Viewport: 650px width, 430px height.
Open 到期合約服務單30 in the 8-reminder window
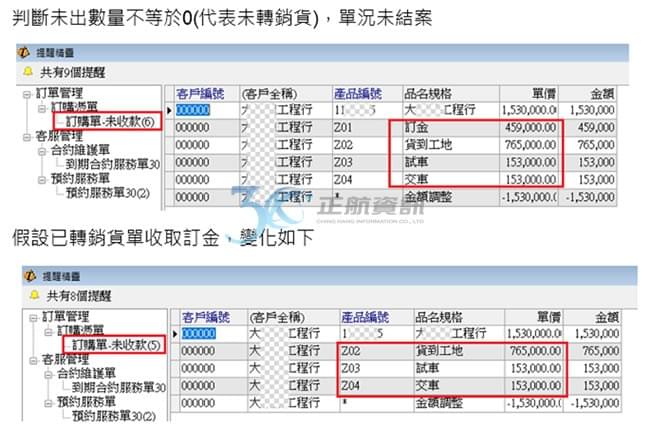tap(119, 387)
